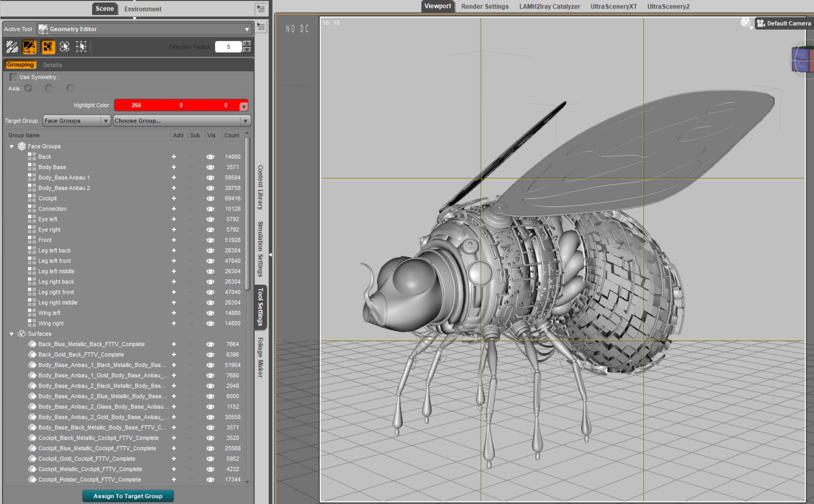The image size is (814, 504).
Task: Enable the Use Symmetry checkbox
Action: coord(14,77)
